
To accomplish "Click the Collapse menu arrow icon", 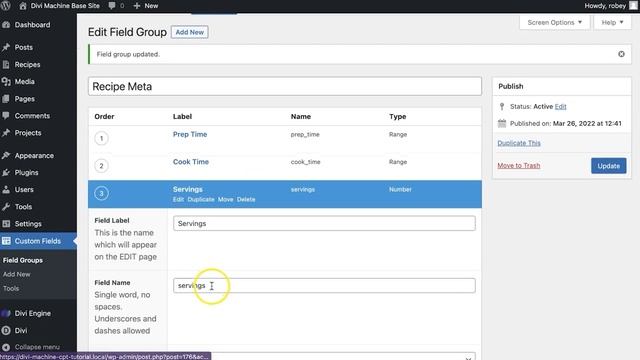I will (6, 347).
